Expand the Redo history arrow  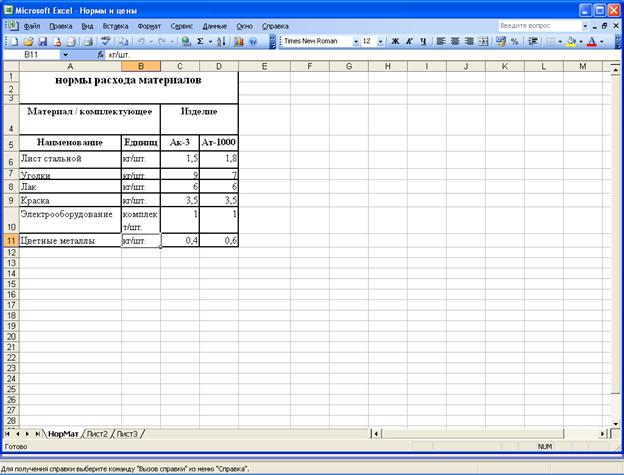[172, 41]
